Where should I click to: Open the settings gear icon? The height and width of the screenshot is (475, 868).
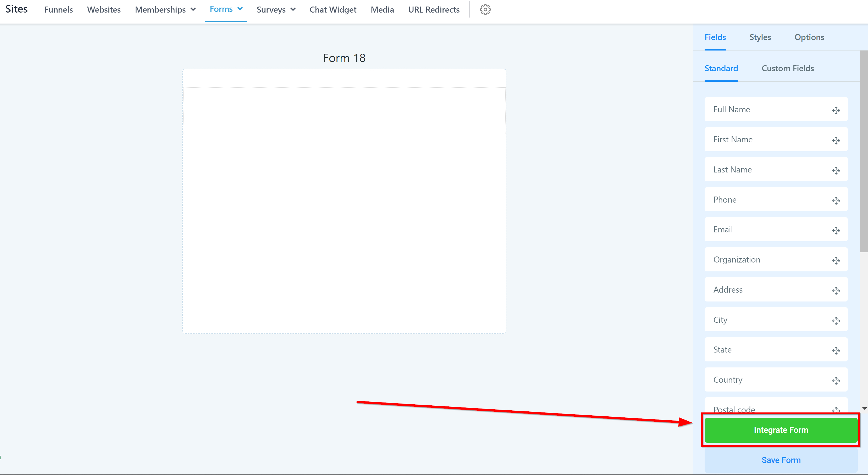click(x=485, y=9)
